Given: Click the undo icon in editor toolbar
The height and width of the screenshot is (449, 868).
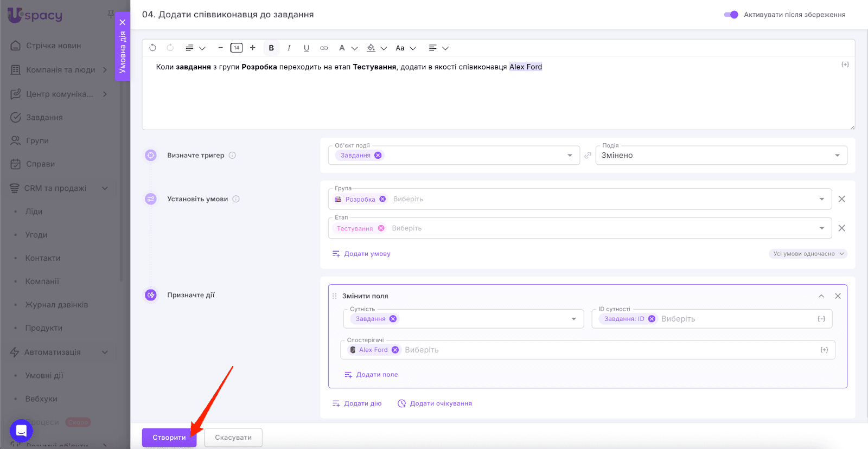Looking at the screenshot, I should click(x=152, y=48).
